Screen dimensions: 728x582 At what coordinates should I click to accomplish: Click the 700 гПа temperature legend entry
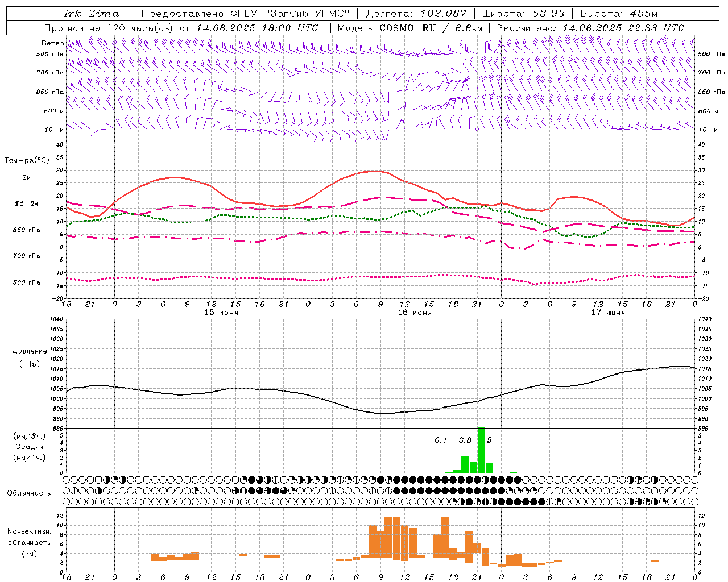click(26, 256)
